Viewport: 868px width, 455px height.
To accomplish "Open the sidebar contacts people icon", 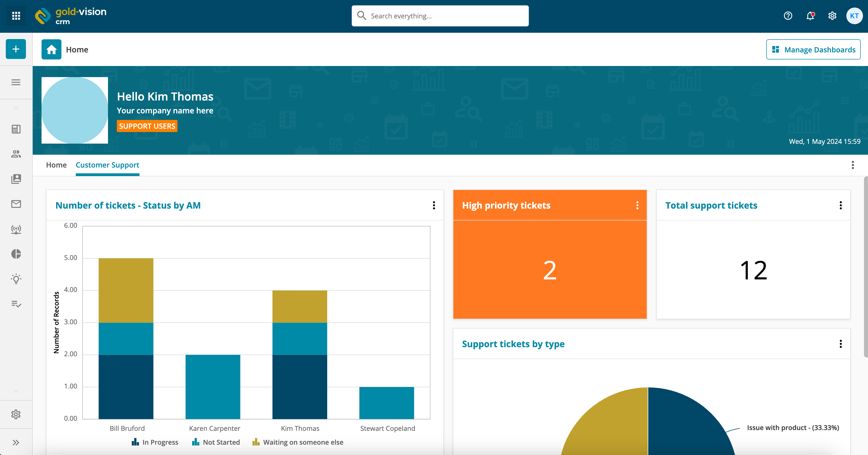I will tap(16, 154).
